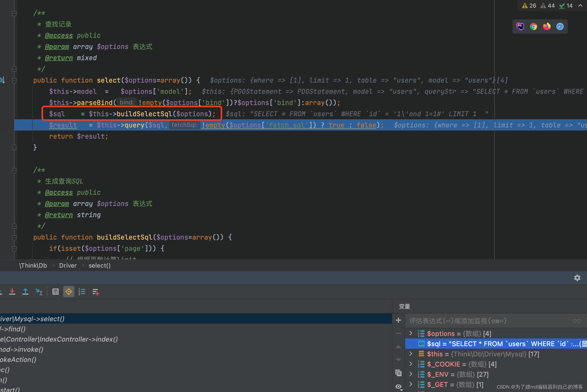Click the add watch plus icon
587x392 pixels.
[398, 320]
